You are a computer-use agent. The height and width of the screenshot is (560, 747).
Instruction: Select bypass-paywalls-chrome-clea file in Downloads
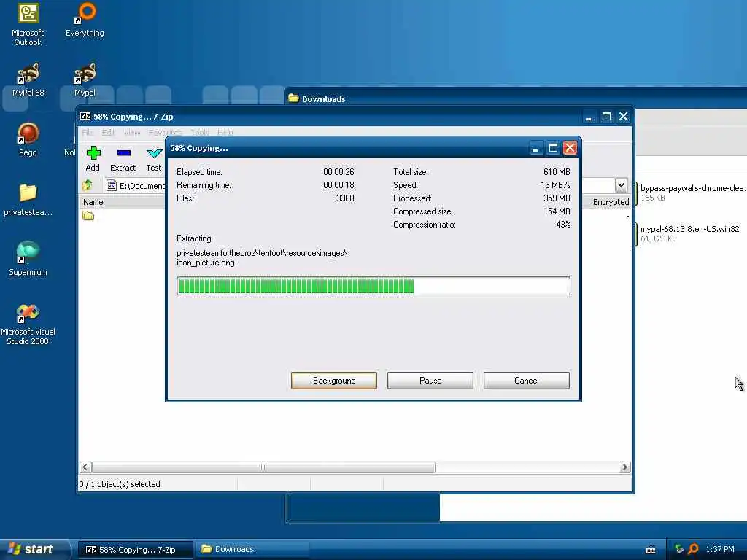pyautogui.click(x=692, y=192)
